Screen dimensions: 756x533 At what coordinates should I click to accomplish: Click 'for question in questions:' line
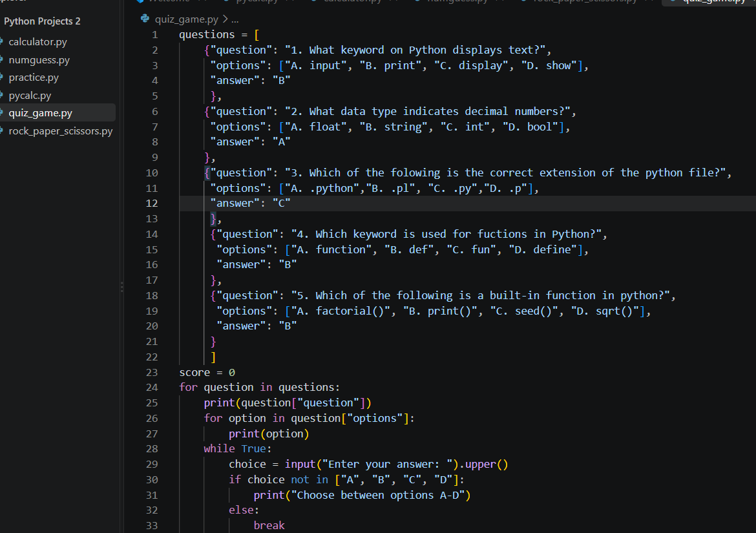tap(259, 388)
